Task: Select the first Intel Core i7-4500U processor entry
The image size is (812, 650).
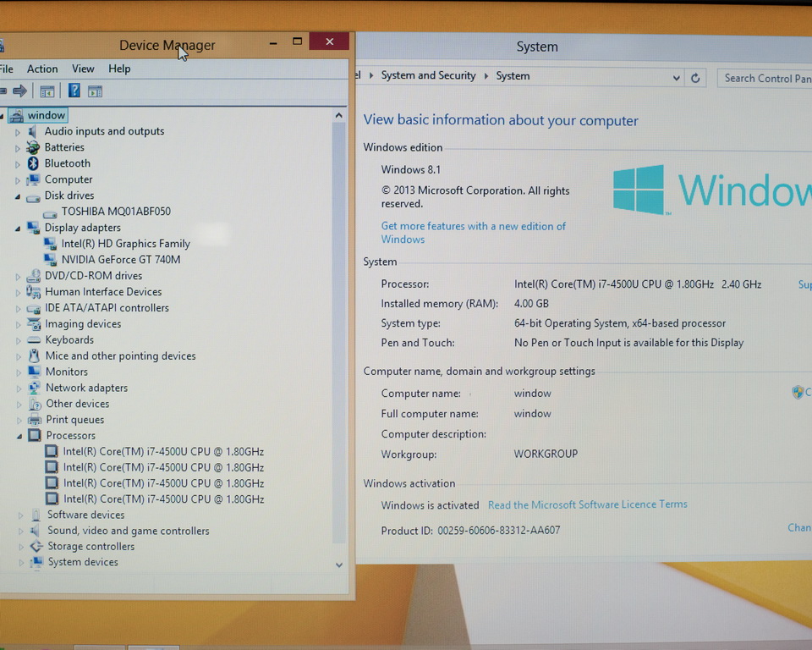Action: [x=163, y=451]
